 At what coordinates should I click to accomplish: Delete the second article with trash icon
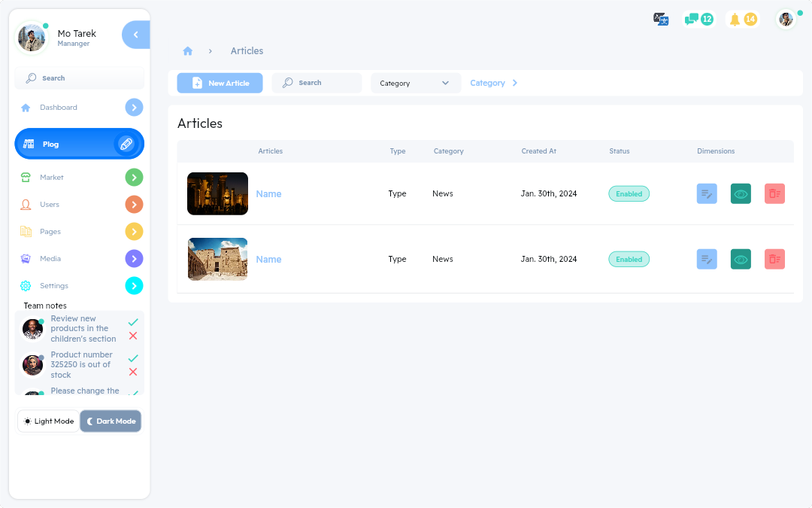click(774, 259)
